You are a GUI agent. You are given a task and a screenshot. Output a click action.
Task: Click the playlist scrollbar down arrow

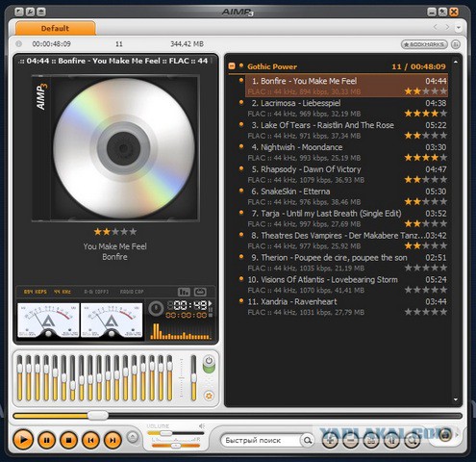(456, 399)
